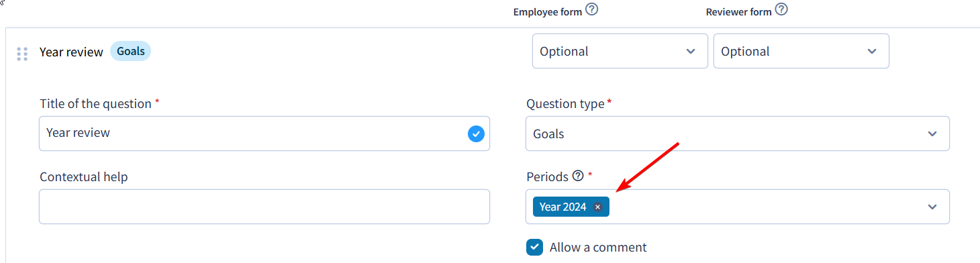This screenshot has height=263, width=980.
Task: Click the Title of the question input
Action: click(264, 134)
